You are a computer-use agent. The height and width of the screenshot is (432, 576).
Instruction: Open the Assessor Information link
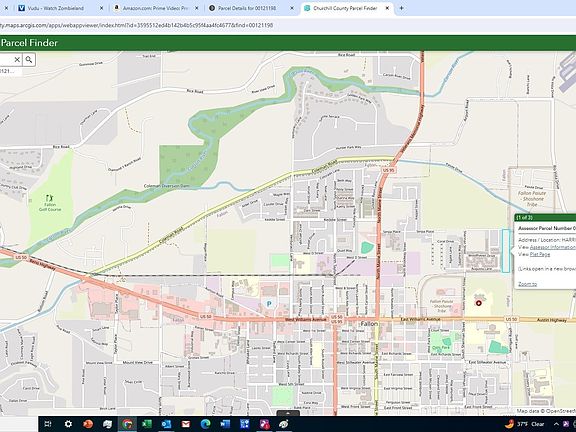point(553,247)
